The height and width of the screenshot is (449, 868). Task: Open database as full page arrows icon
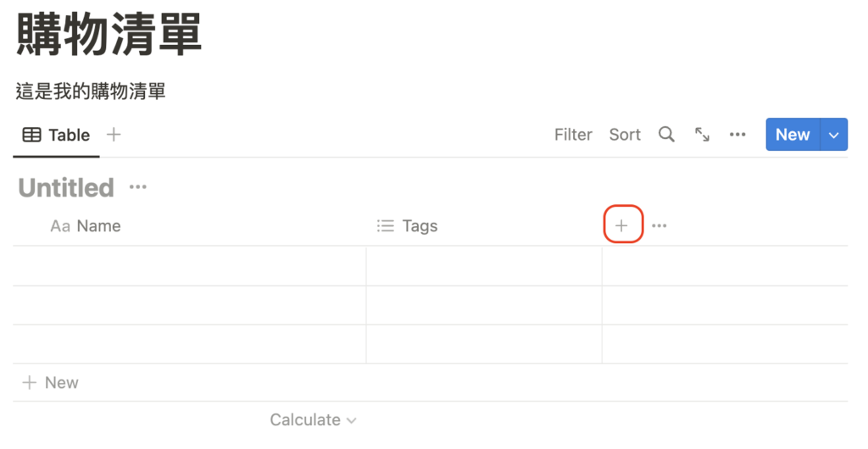tap(702, 135)
